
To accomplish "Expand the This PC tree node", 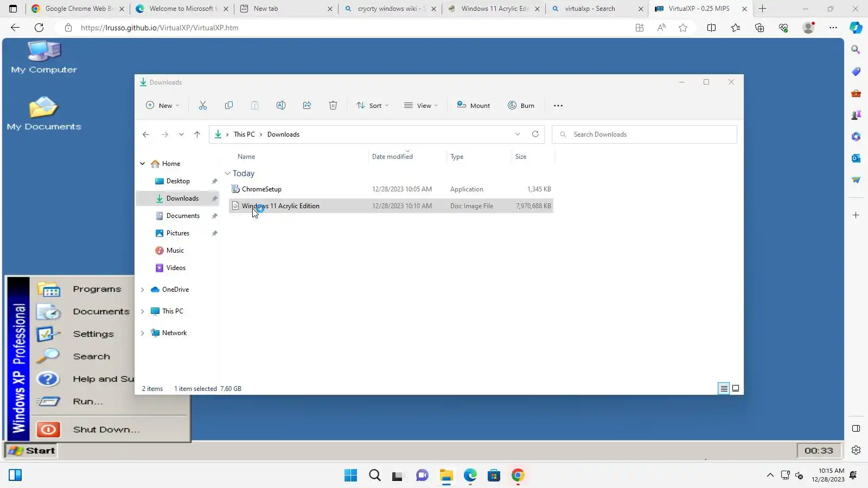I will [x=143, y=311].
